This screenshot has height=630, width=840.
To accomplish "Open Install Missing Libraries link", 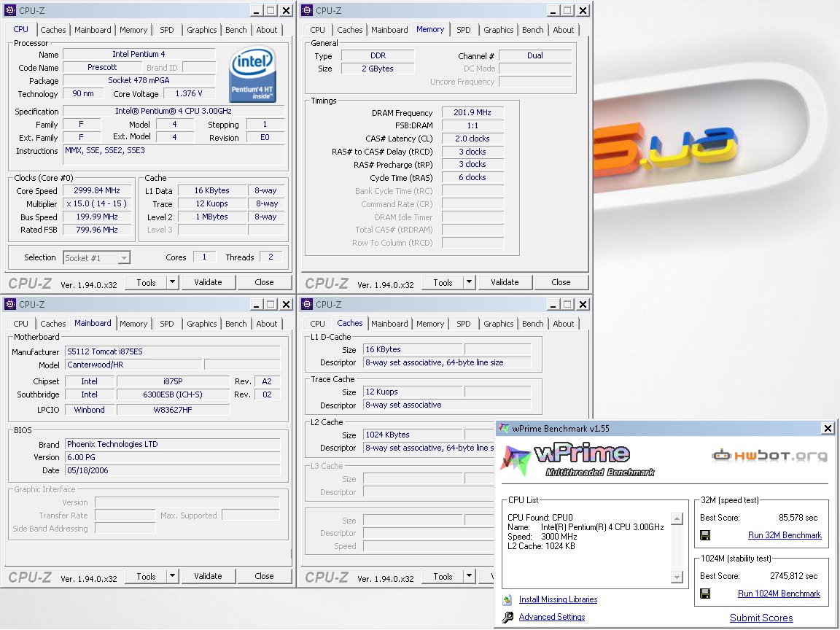I will (x=558, y=599).
